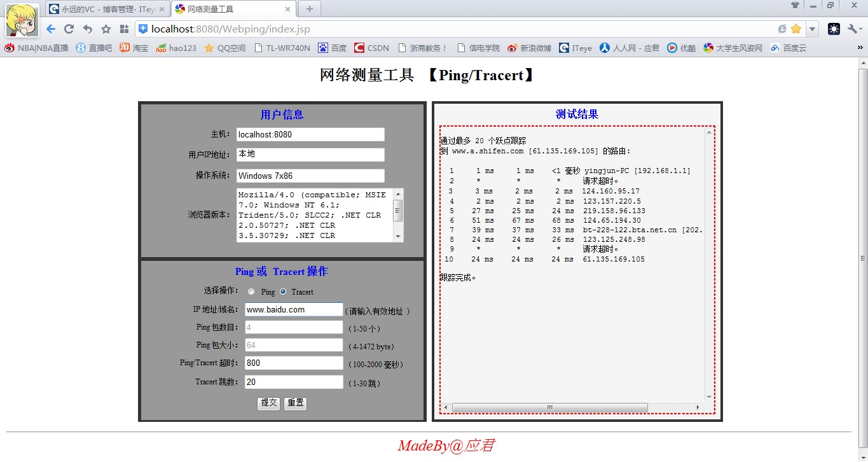The image size is (868, 462).
Task: Open the skin shirt icon
Action: pyautogui.click(x=795, y=5)
